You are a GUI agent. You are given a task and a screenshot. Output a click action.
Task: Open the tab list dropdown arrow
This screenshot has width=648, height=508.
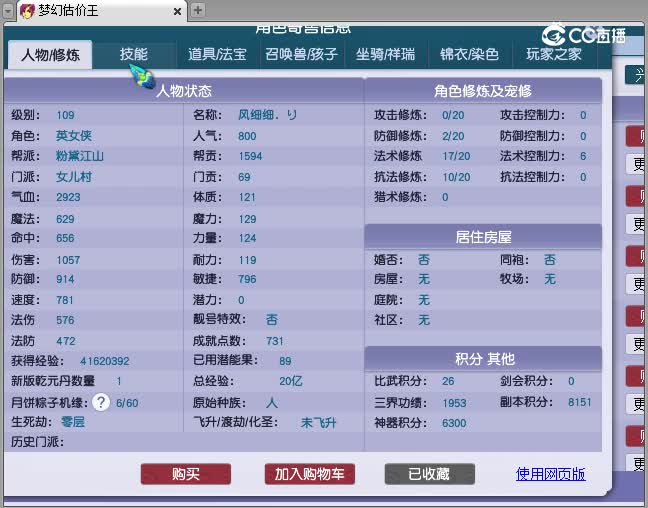click(8, 10)
